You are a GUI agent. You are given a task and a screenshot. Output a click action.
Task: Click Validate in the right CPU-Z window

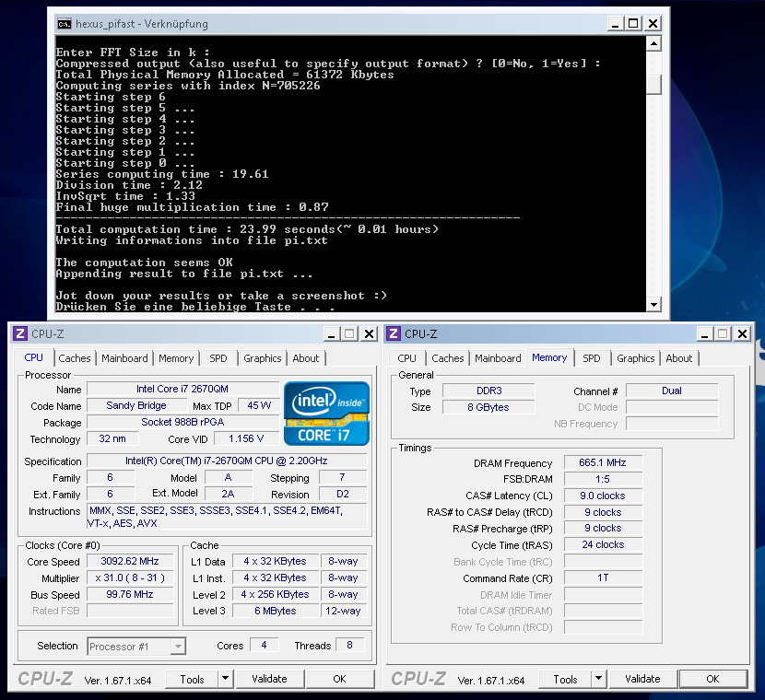tap(642, 679)
